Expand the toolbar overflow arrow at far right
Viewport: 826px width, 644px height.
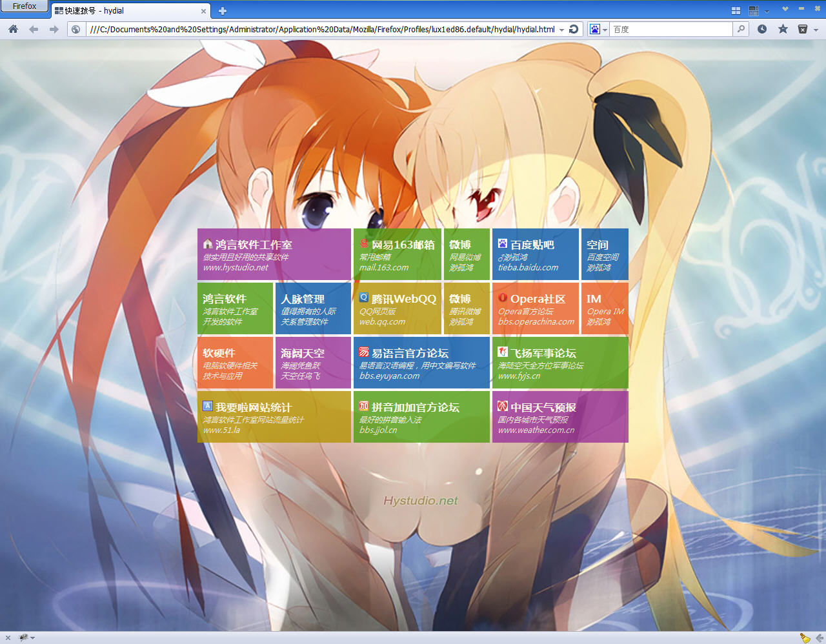[x=816, y=30]
